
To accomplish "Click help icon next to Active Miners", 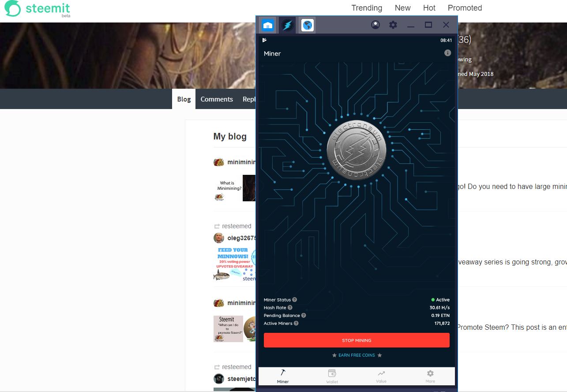I will (296, 324).
